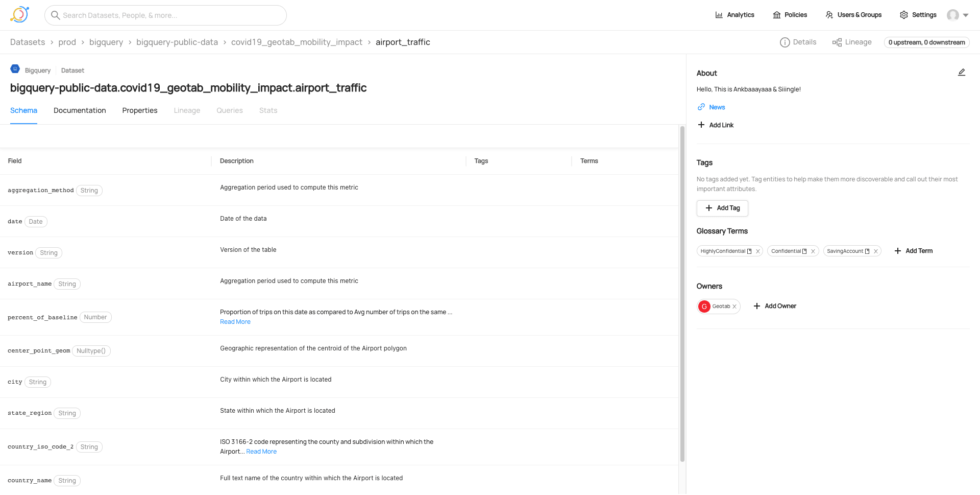The image size is (980, 495).
Task: Click the Number type badge for percent_of_baseline
Action: coord(95,317)
